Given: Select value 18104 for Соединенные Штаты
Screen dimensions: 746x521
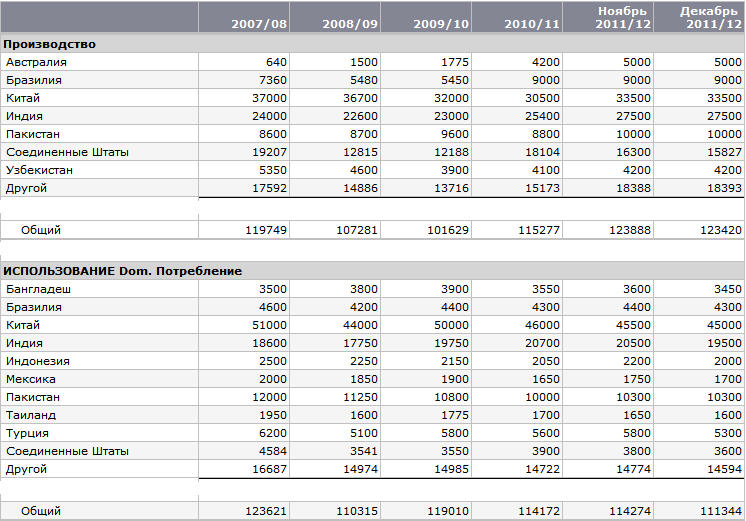Looking at the screenshot, I should (x=542, y=152).
